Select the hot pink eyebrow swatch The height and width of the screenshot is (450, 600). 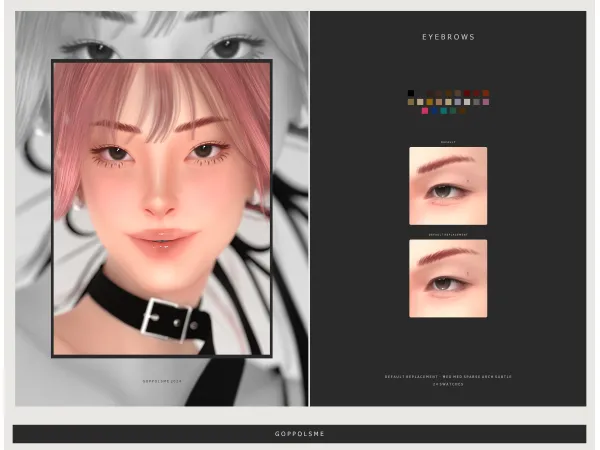coord(425,111)
